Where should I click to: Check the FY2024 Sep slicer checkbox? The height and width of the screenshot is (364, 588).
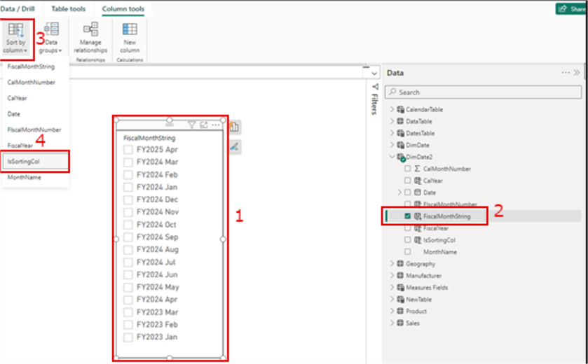coord(128,237)
